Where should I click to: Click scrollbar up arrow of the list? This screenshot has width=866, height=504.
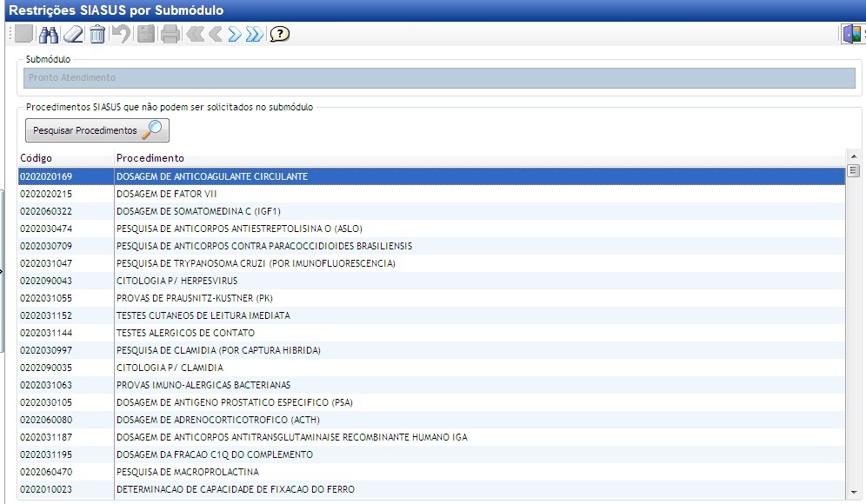coord(854,156)
